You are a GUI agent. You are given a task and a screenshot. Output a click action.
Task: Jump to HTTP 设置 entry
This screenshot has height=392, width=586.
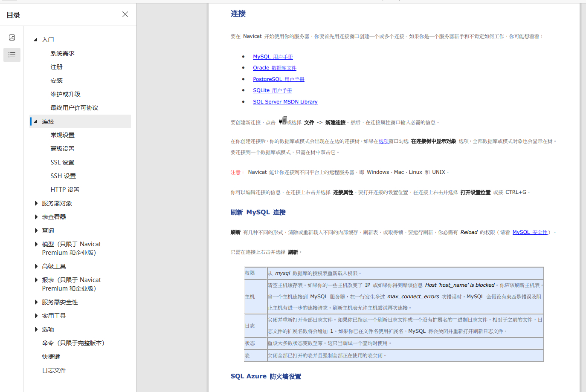(65, 190)
